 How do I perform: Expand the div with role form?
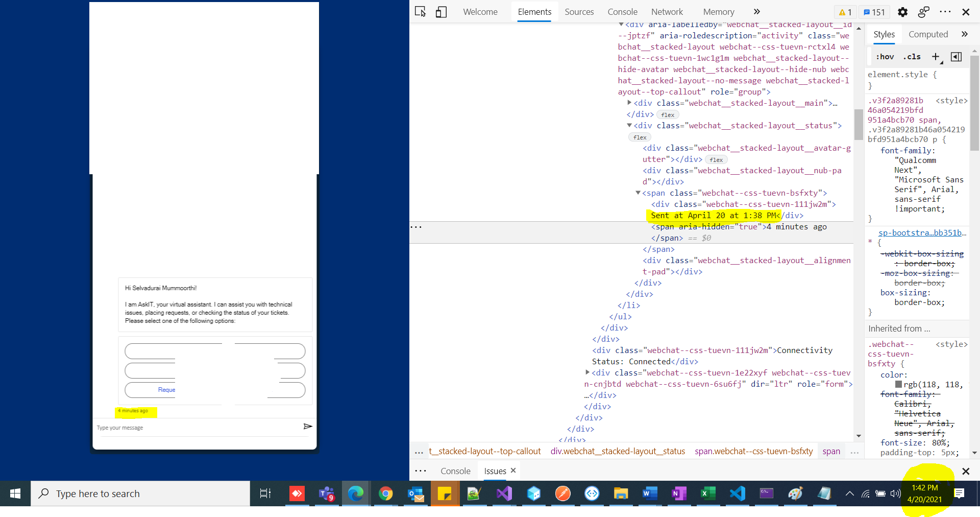(x=587, y=372)
